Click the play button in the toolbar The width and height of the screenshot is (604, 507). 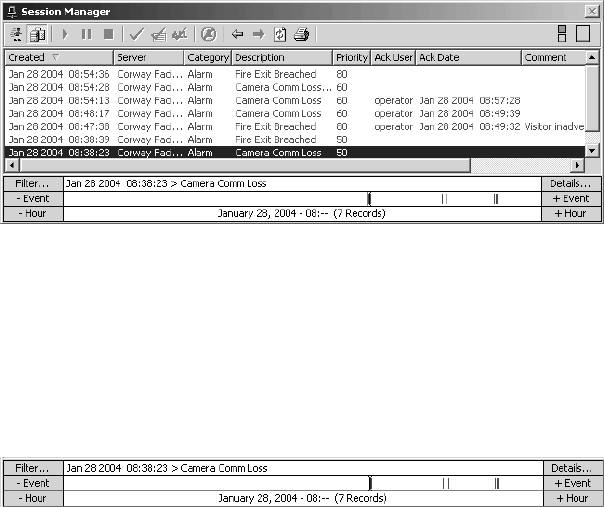(x=67, y=34)
